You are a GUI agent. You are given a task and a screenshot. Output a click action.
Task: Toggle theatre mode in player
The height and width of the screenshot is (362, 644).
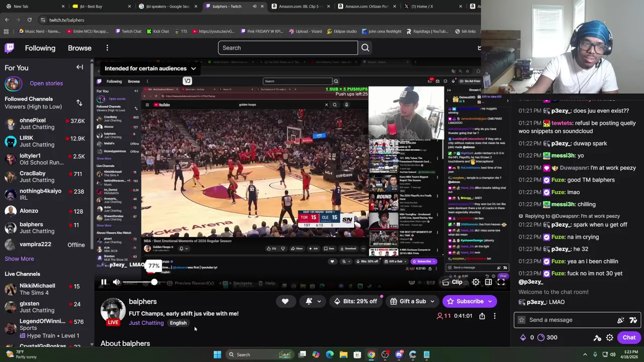click(488, 283)
